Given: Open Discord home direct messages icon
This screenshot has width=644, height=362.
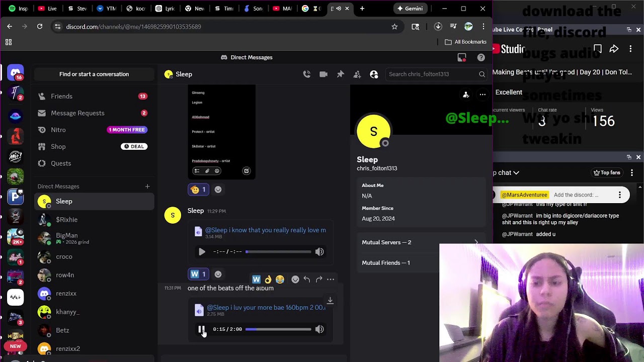Looking at the screenshot, I should point(16,73).
